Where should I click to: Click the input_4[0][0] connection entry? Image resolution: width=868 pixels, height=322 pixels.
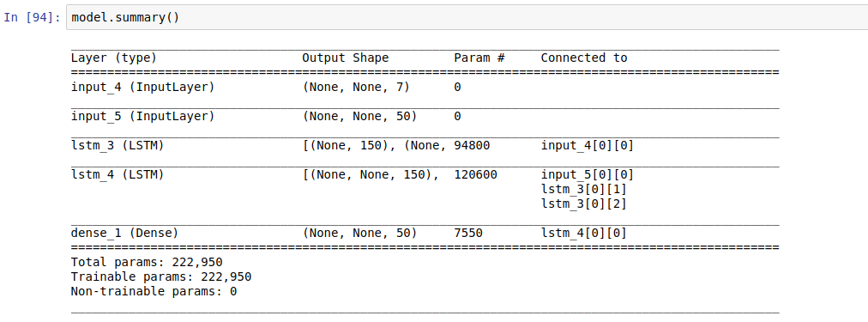pyautogui.click(x=588, y=146)
